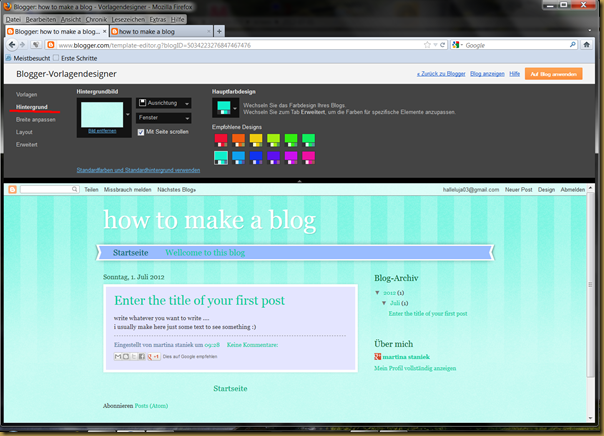604x436 pixels.
Task: Open the Extras menu
Action: click(x=158, y=19)
